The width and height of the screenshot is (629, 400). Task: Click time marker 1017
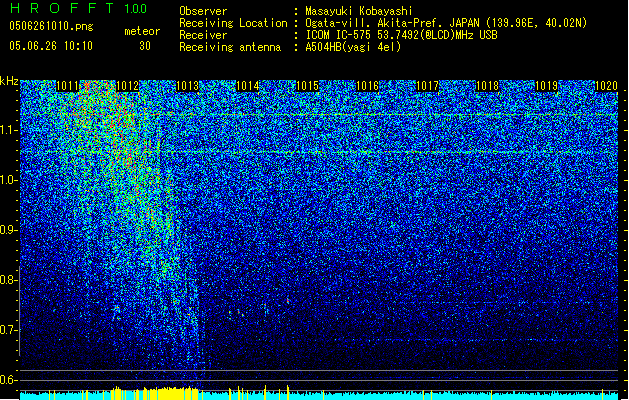pyautogui.click(x=427, y=86)
